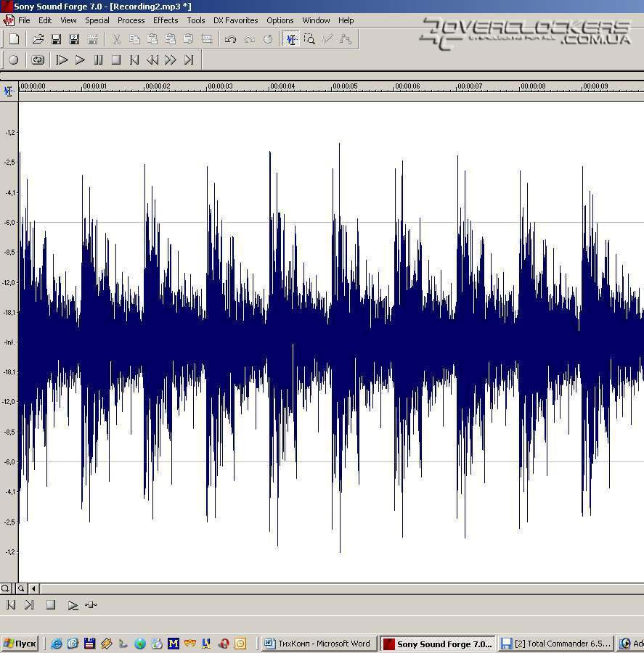Click the Paste clipboard icon
Screen dimensions: 644x653
click(x=152, y=39)
